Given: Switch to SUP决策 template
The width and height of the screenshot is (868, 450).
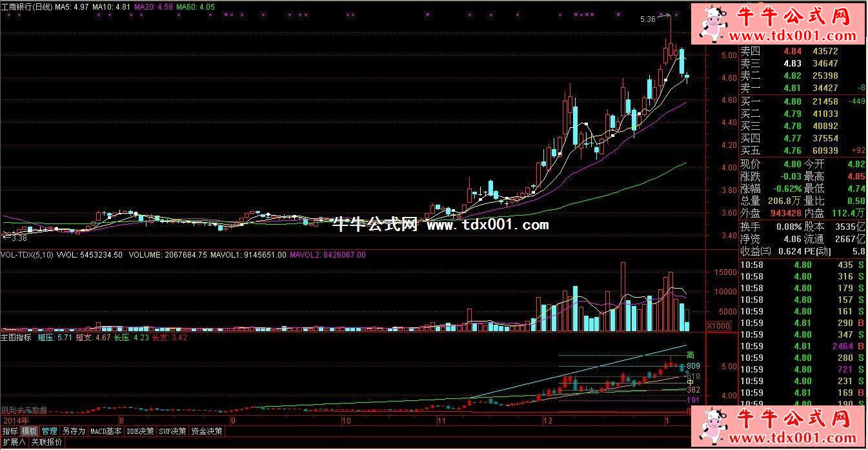Looking at the screenshot, I should coord(174,431).
